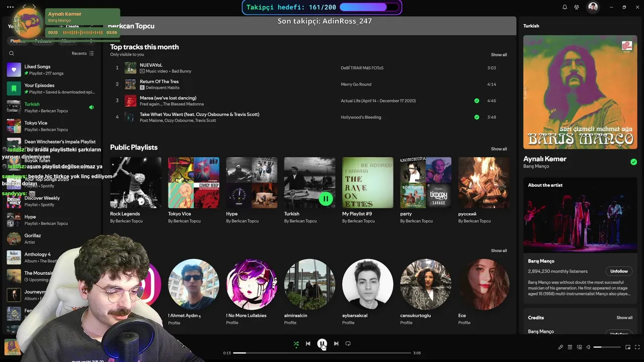Image resolution: width=644 pixels, height=362 pixels.
Task: Open the cansukurtoglu profile
Action: click(x=426, y=292)
